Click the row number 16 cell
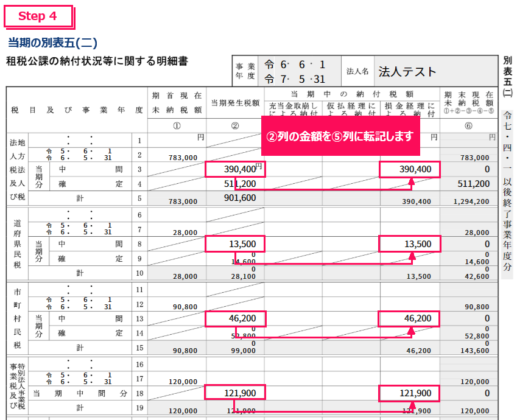The image size is (517, 420). point(139,364)
